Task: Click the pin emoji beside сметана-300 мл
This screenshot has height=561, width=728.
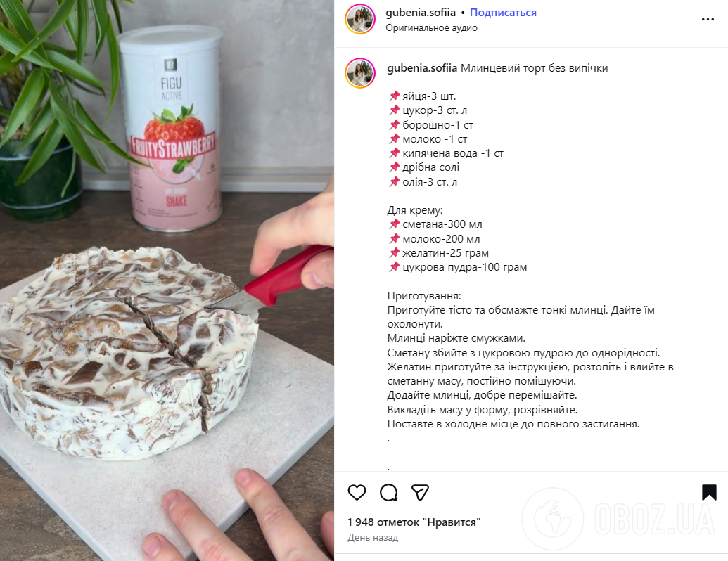Action: [x=394, y=224]
